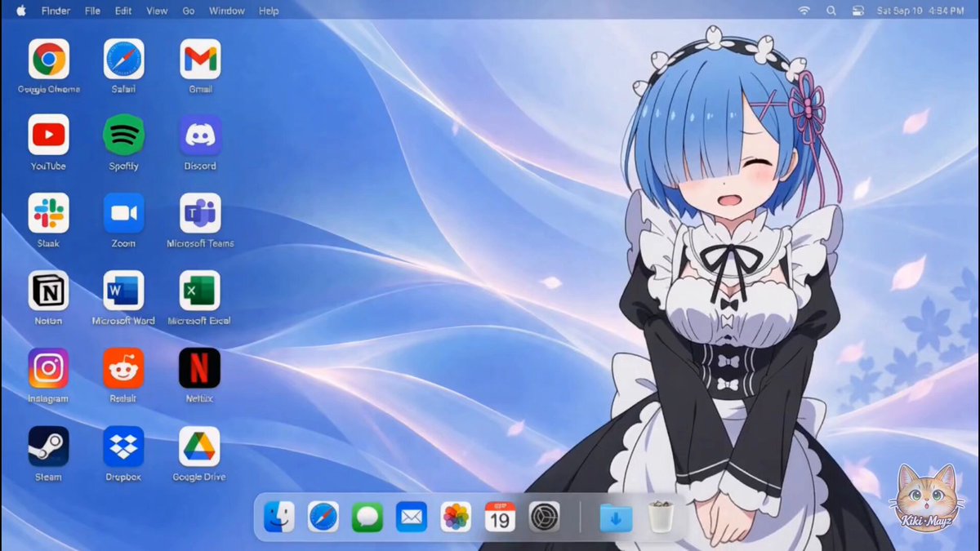Click the Spotlight search icon
Screen dimensions: 980x551
(831, 11)
